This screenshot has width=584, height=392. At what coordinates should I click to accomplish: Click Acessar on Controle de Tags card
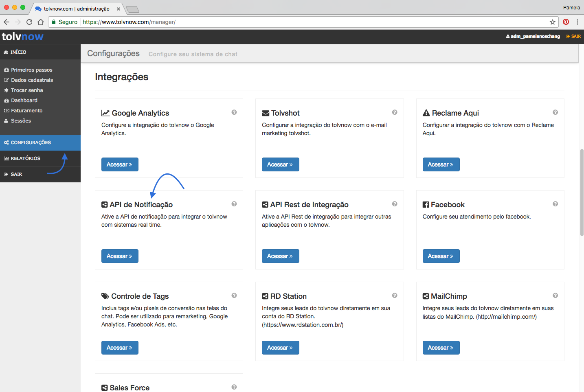pyautogui.click(x=120, y=348)
